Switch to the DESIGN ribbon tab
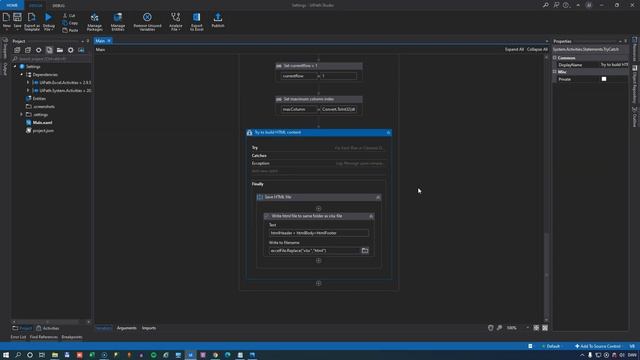This screenshot has width=640, height=360. 36,5
